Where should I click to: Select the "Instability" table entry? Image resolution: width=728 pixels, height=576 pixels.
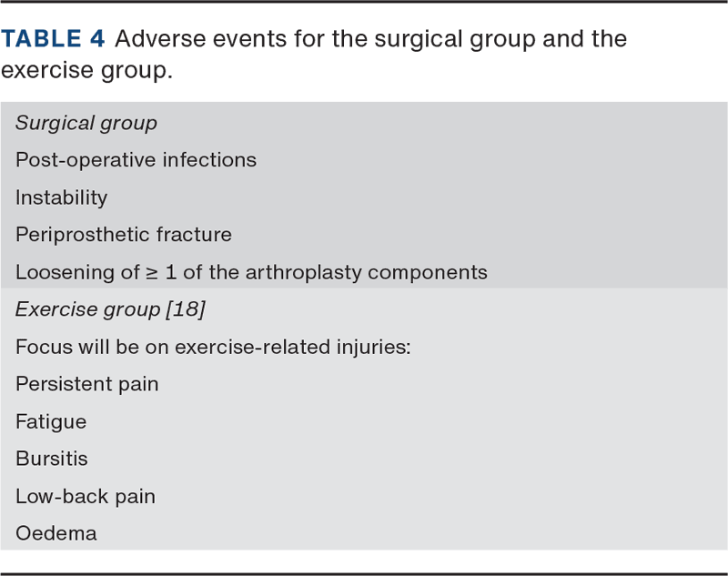(61, 197)
